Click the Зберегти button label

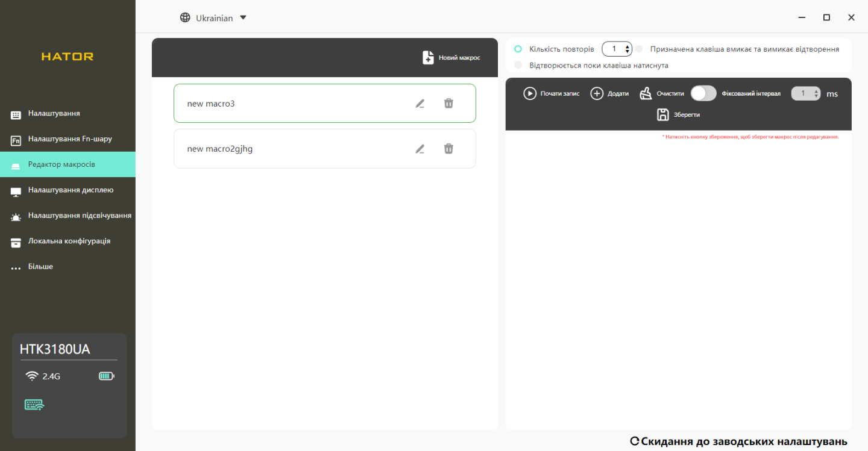click(687, 115)
